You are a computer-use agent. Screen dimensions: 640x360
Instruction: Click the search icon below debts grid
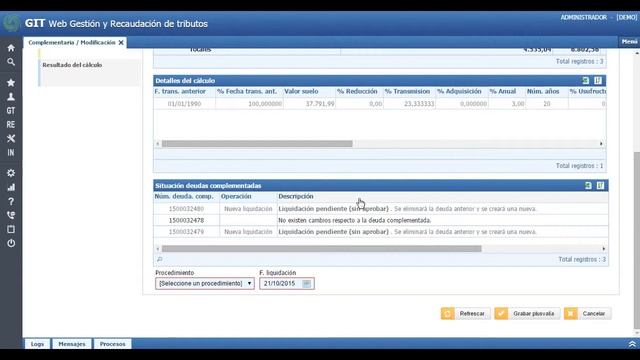(160, 259)
